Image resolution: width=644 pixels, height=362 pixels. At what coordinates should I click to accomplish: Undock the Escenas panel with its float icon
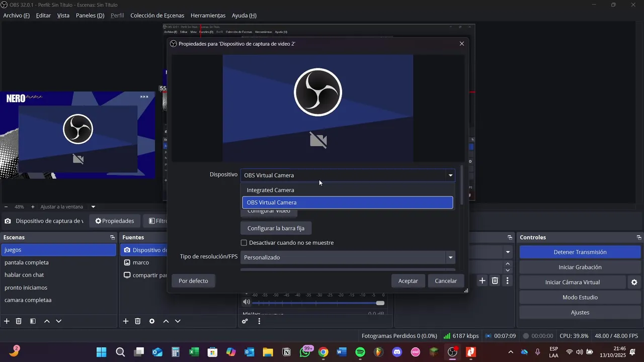(112, 237)
